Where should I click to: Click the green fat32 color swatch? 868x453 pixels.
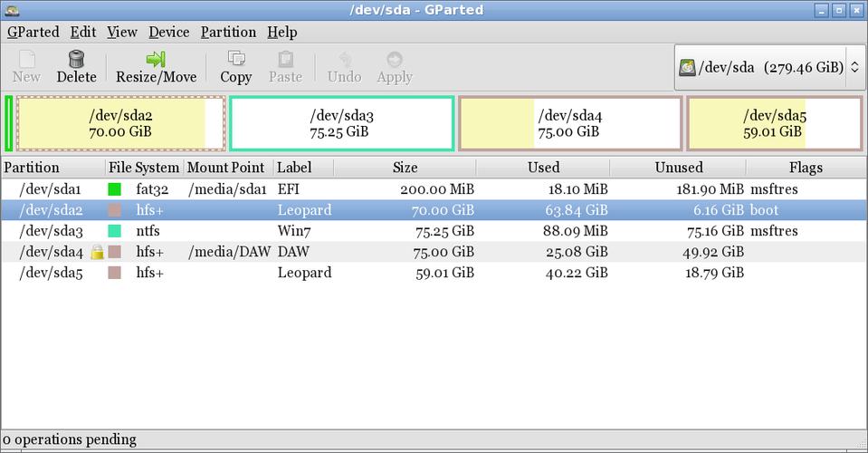coord(114,189)
